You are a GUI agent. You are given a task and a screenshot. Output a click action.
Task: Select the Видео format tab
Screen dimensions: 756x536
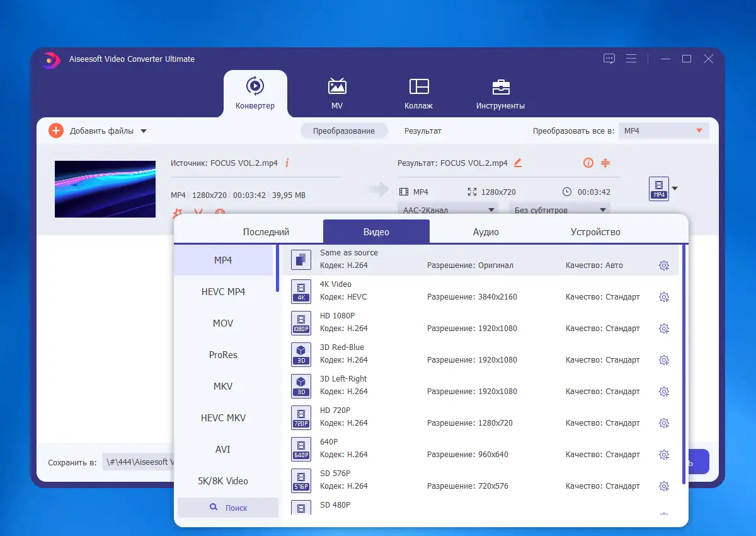pos(376,231)
